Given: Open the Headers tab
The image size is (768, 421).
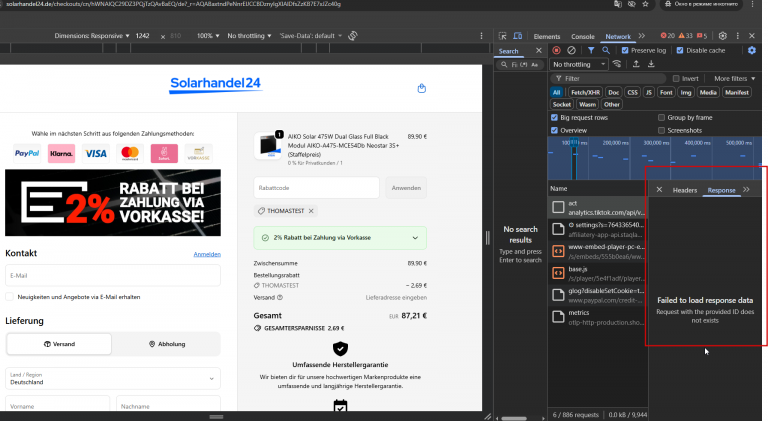Looking at the screenshot, I should 684,190.
